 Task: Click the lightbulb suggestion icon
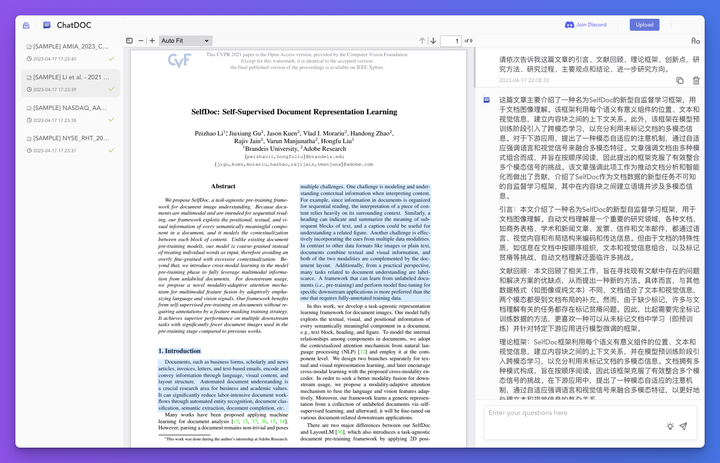[670, 426]
